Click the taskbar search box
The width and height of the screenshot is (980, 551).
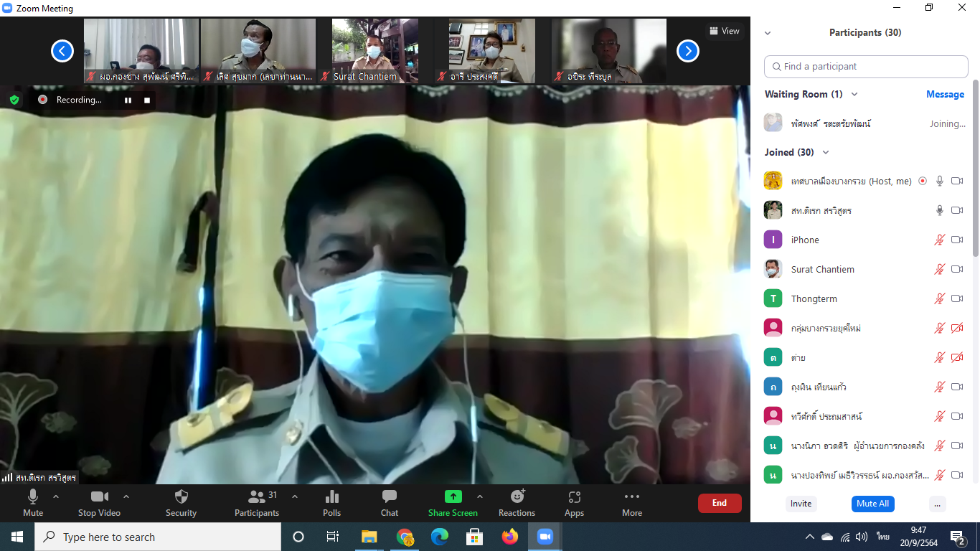pos(158,537)
